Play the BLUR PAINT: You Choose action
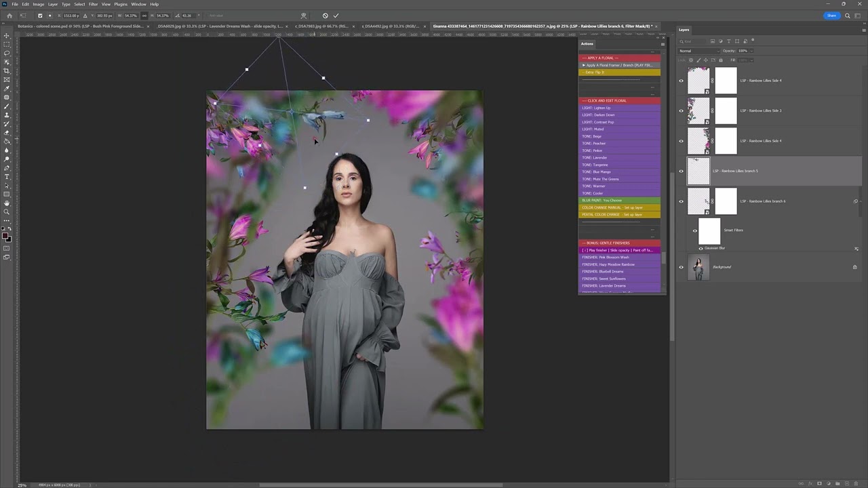 [619, 201]
